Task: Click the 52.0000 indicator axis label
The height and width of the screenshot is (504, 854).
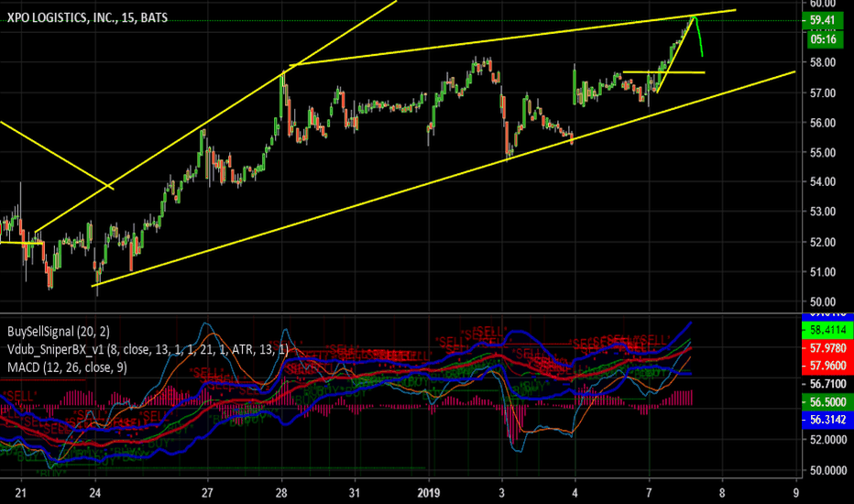Action: pos(827,439)
